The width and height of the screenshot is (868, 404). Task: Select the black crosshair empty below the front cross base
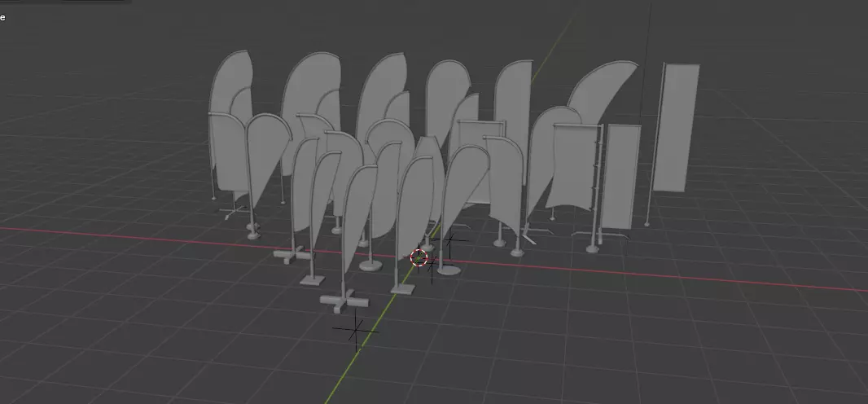(355, 331)
